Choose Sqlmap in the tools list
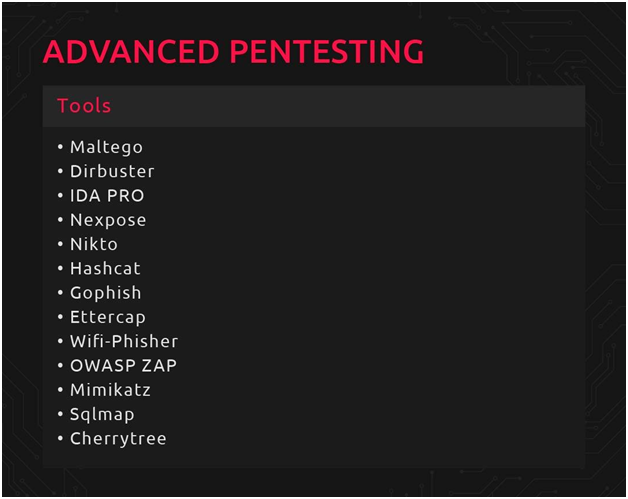 click(102, 414)
